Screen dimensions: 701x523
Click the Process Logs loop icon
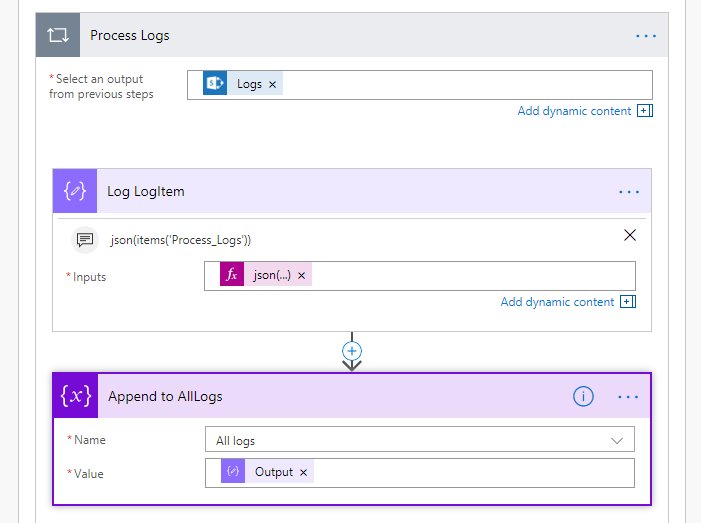point(57,36)
